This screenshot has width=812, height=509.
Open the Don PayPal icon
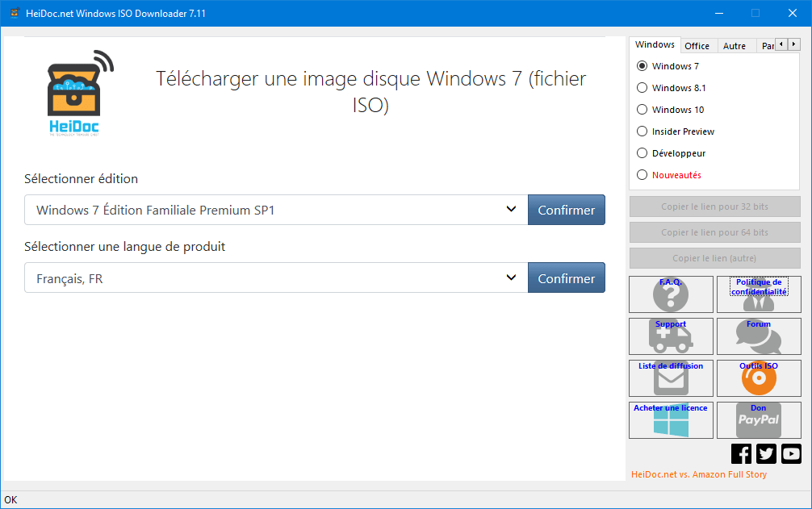(759, 420)
